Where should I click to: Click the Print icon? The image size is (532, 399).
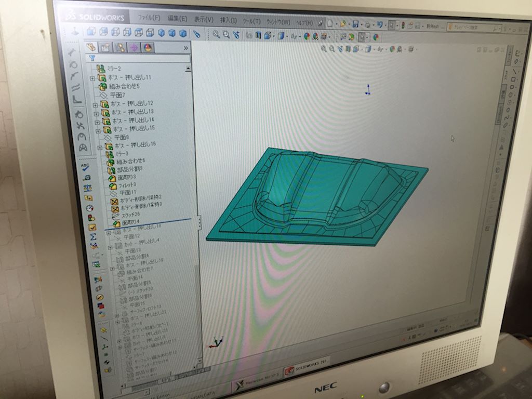pyautogui.click(x=368, y=24)
